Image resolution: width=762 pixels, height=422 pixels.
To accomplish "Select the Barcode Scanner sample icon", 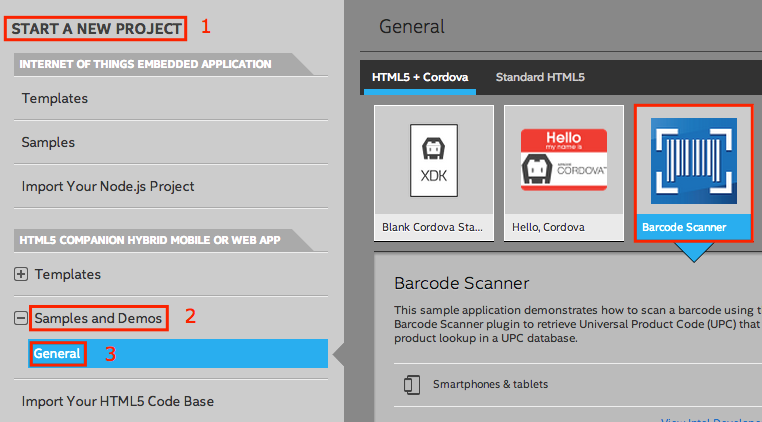I will point(693,161).
